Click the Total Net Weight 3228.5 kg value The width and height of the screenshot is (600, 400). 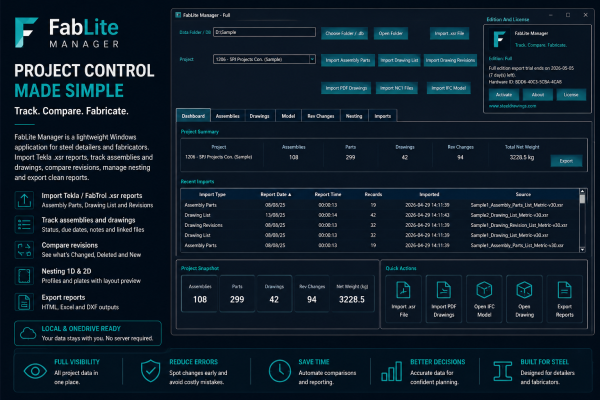tap(522, 157)
